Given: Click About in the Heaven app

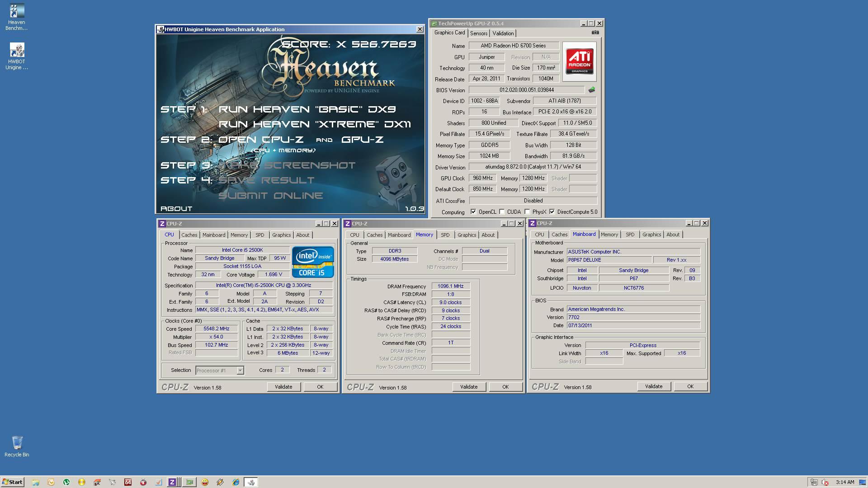Looking at the screenshot, I should pos(176,209).
